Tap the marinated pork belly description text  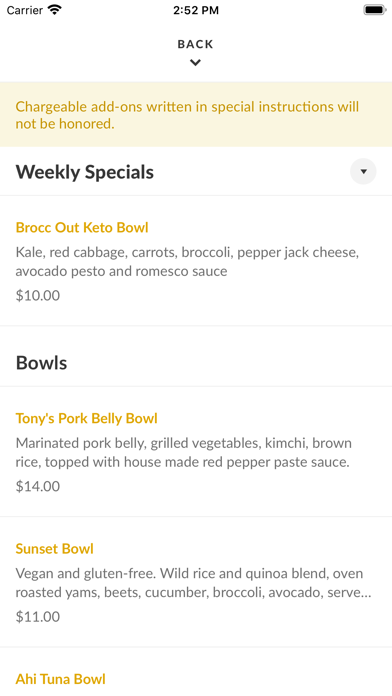click(184, 453)
